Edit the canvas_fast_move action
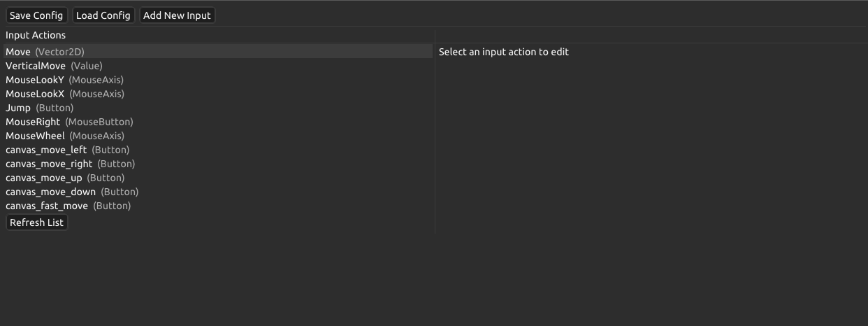 (68, 206)
